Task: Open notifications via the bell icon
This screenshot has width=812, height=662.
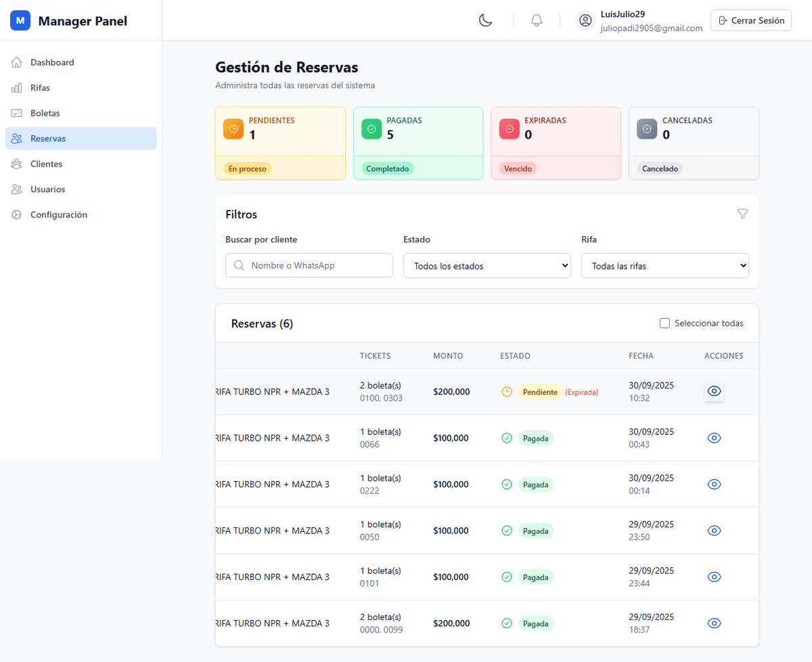Action: (x=537, y=20)
